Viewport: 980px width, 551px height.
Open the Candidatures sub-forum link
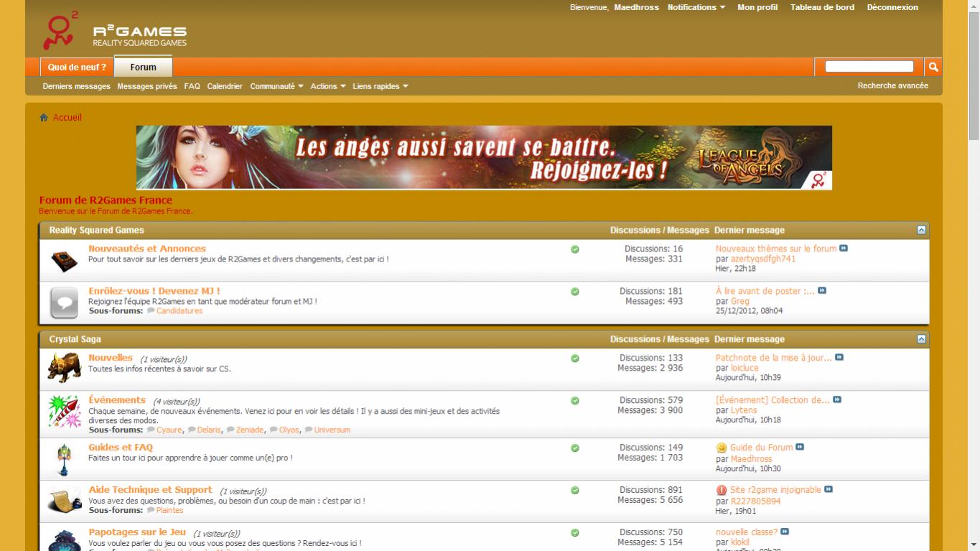point(179,311)
